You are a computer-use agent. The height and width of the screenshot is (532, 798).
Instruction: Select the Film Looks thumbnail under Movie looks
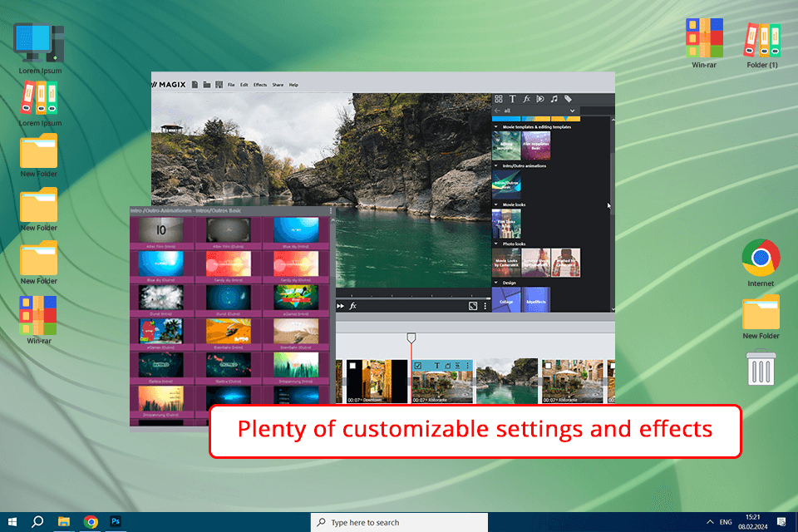pos(506,224)
